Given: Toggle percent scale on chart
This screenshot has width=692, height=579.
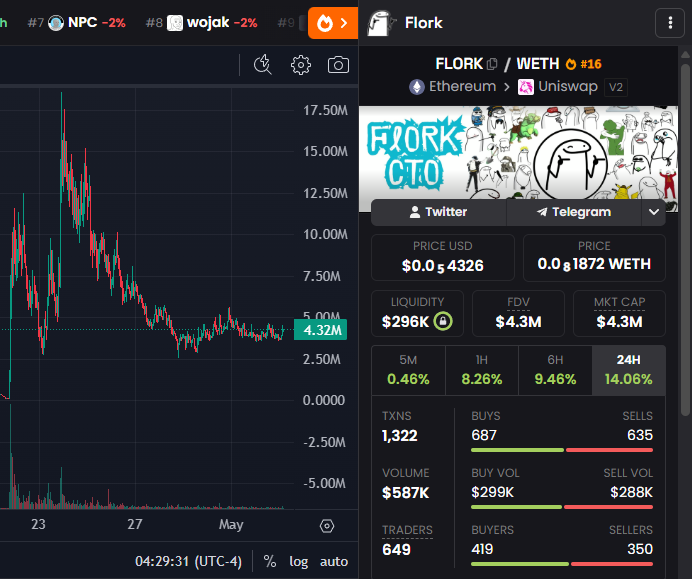Looking at the screenshot, I should (x=270, y=561).
